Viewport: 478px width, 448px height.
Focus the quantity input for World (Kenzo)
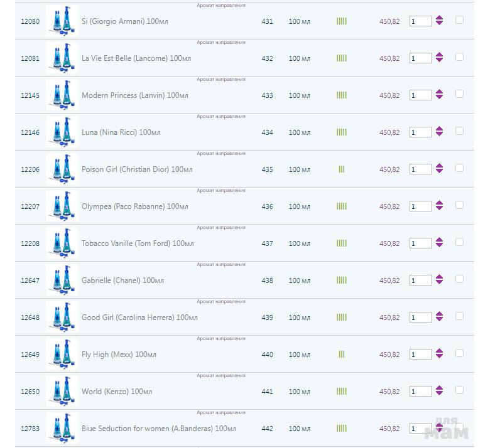coord(420,392)
